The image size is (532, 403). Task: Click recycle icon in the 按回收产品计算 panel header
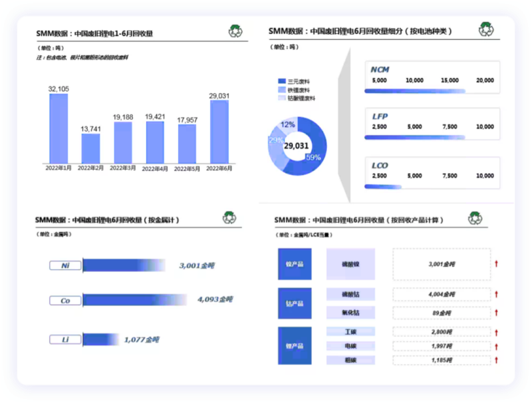[475, 218]
